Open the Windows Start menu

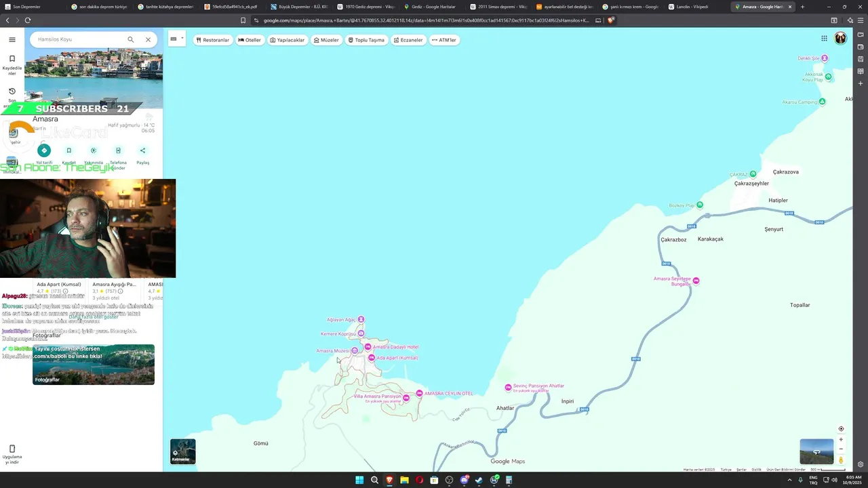[359, 480]
